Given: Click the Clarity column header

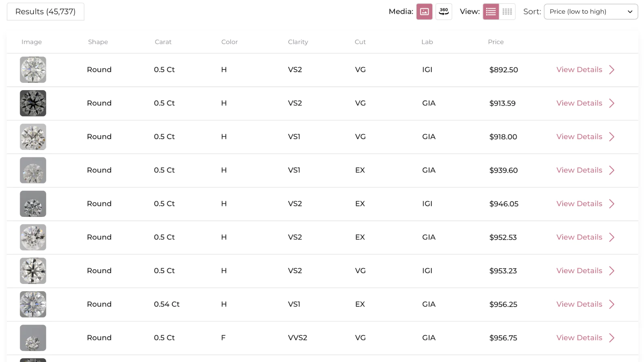Looking at the screenshot, I should coord(298,42).
